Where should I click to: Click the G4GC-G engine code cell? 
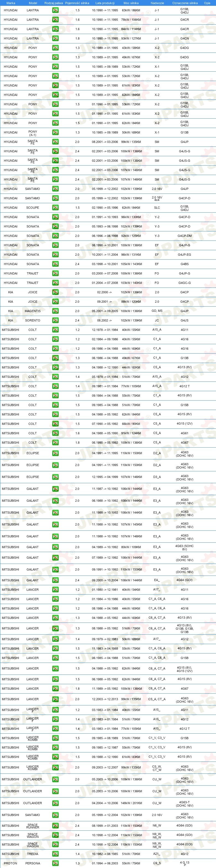[x=185, y=283]
